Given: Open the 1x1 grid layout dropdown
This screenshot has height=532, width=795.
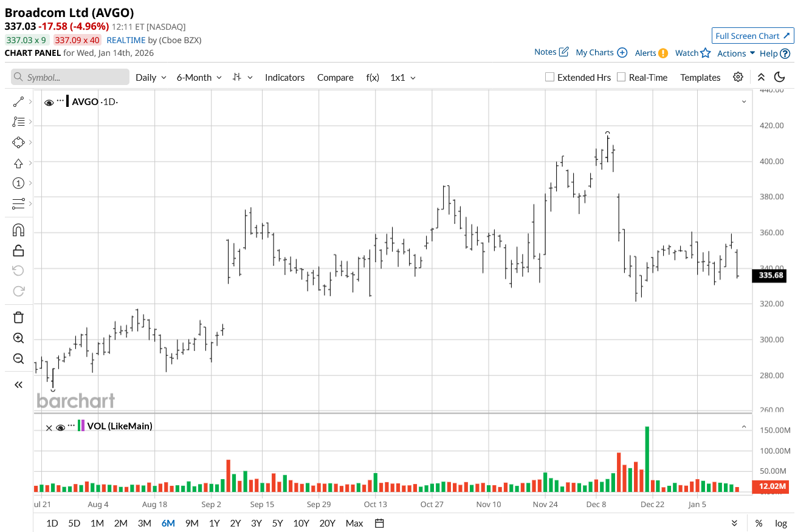Looking at the screenshot, I should [x=403, y=77].
